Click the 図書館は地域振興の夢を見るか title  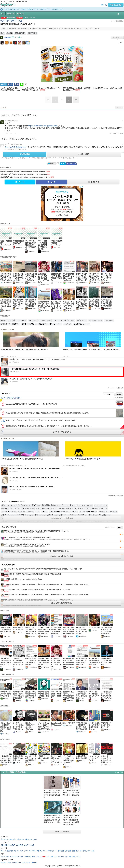(18, 25)
